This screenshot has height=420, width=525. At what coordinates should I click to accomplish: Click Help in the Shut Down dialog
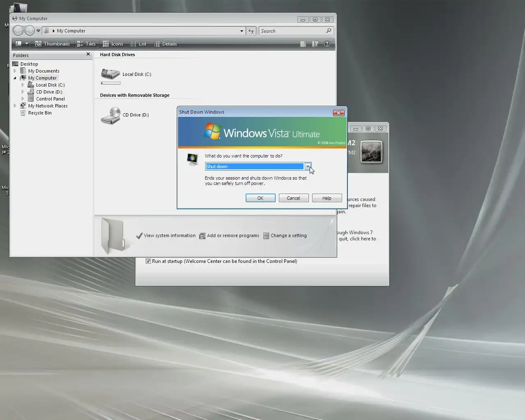[x=327, y=198]
